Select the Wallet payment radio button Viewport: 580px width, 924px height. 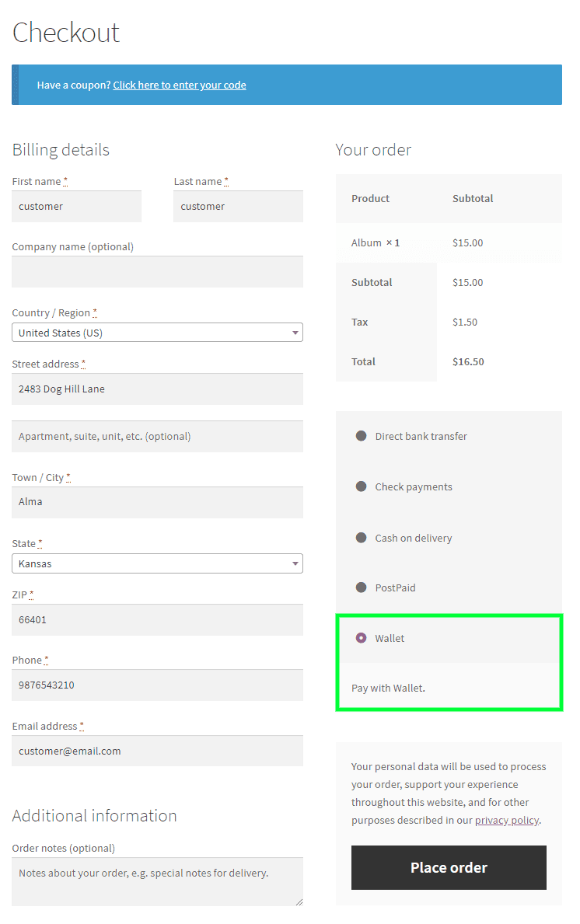point(361,638)
